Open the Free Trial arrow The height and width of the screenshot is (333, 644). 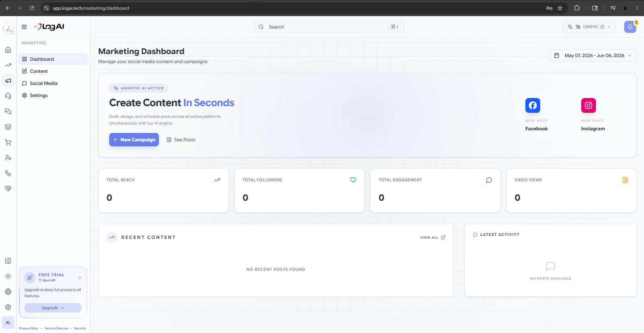pyautogui.click(x=79, y=278)
